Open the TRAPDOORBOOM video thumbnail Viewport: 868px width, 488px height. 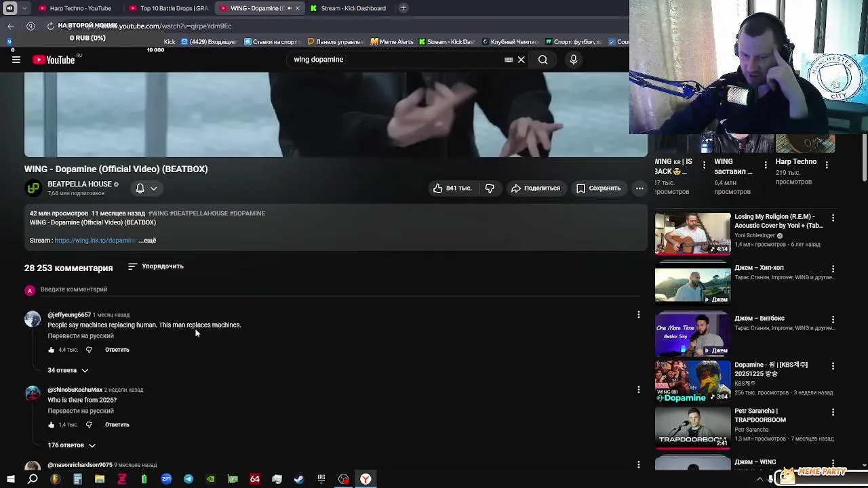coord(692,428)
